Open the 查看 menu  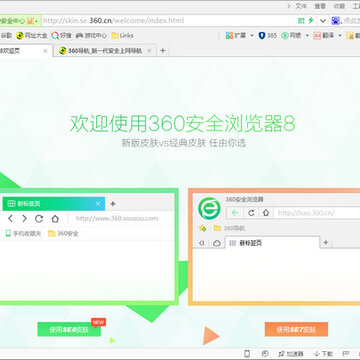320,6
